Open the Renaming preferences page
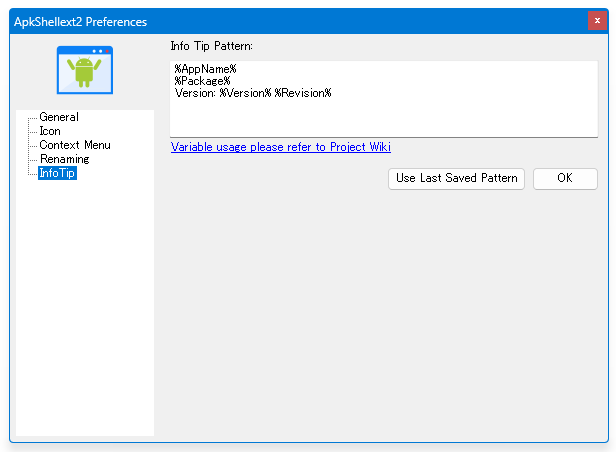This screenshot has height=452, width=616. [65, 159]
